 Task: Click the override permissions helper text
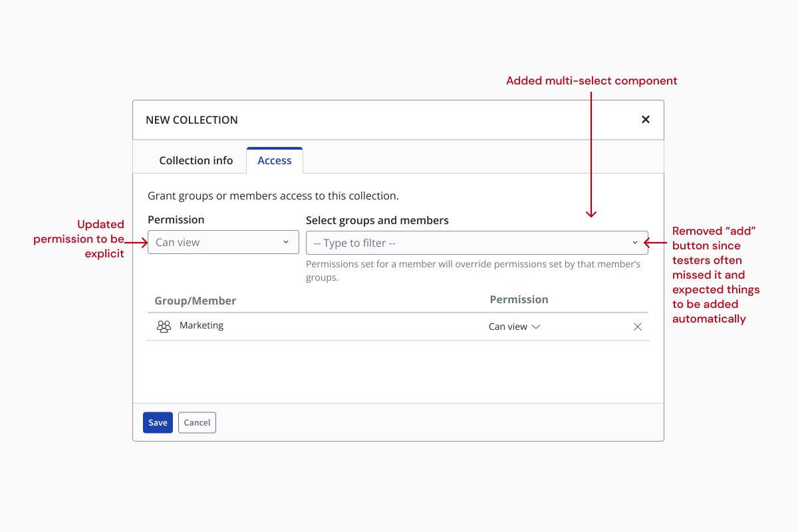coord(473,271)
